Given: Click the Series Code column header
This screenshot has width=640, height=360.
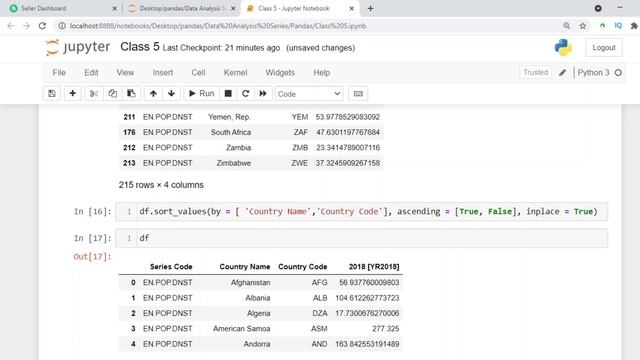Looking at the screenshot, I should [171, 267].
